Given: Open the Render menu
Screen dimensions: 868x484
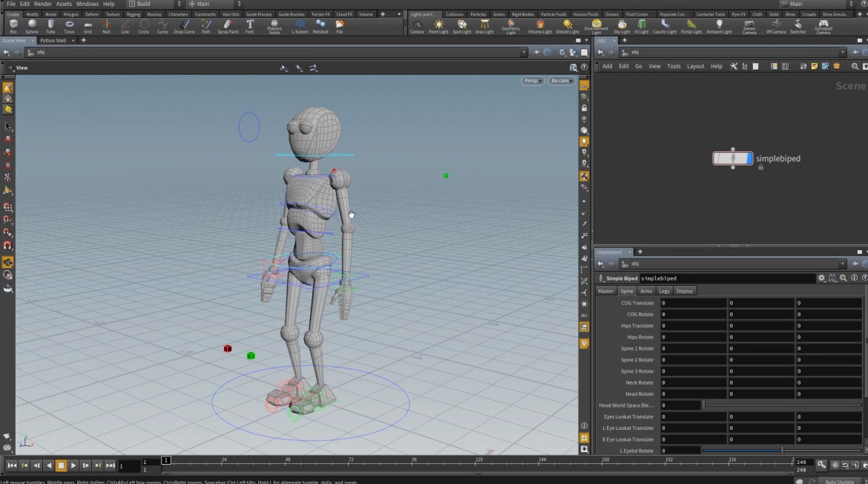Looking at the screenshot, I should (x=43, y=4).
